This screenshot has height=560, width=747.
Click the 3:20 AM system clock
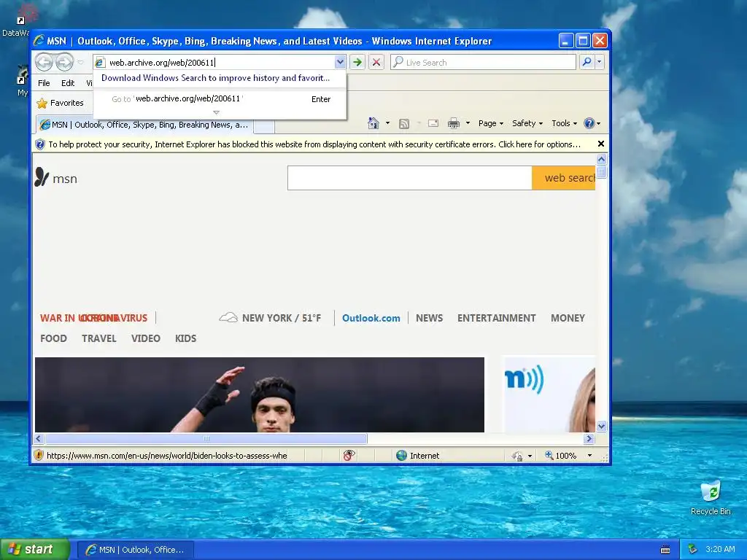(720, 549)
